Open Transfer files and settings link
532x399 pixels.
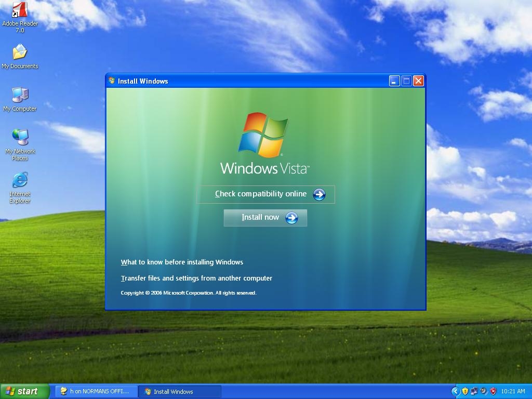point(196,278)
